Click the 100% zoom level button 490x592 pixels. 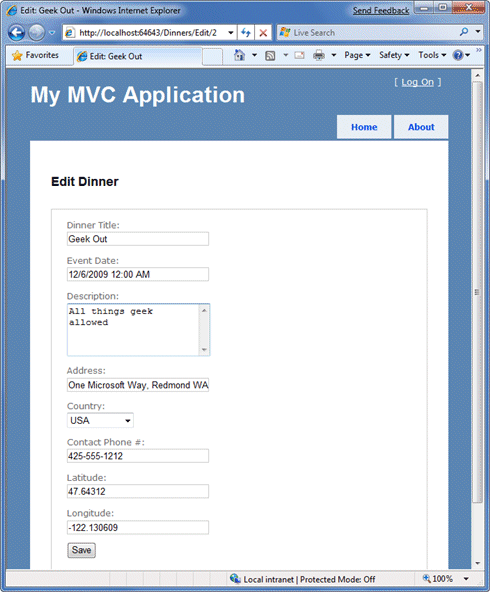tap(438, 579)
